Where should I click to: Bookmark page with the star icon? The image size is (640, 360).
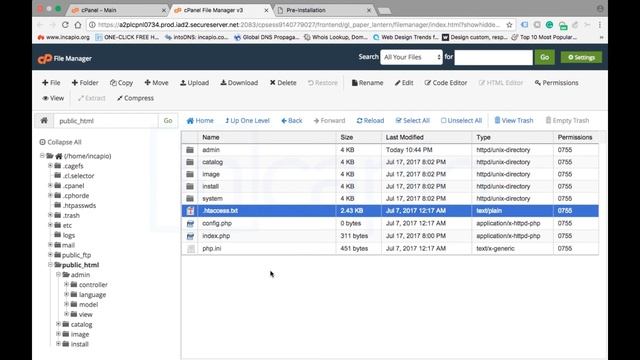click(509, 25)
